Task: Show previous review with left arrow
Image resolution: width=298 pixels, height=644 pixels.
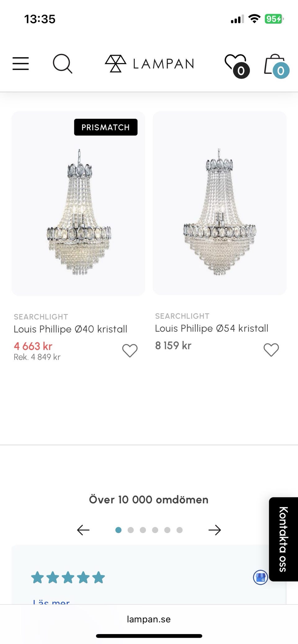Action: pos(83,530)
